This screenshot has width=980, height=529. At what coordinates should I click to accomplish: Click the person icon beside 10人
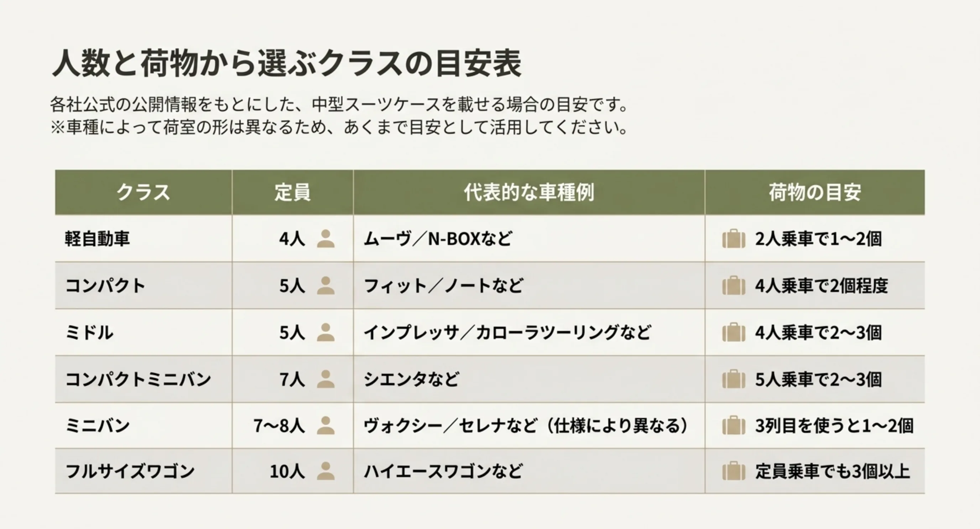(x=325, y=471)
